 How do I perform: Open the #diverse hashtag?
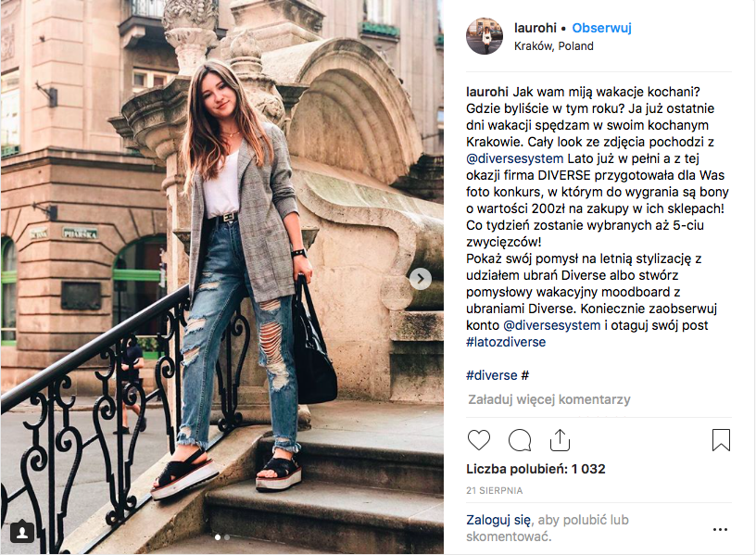[492, 375]
